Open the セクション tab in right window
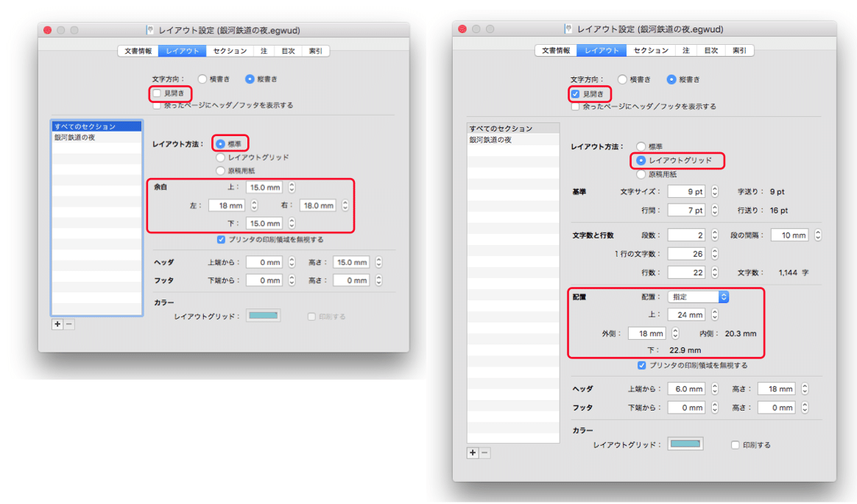This screenshot has width=857, height=504. click(650, 50)
